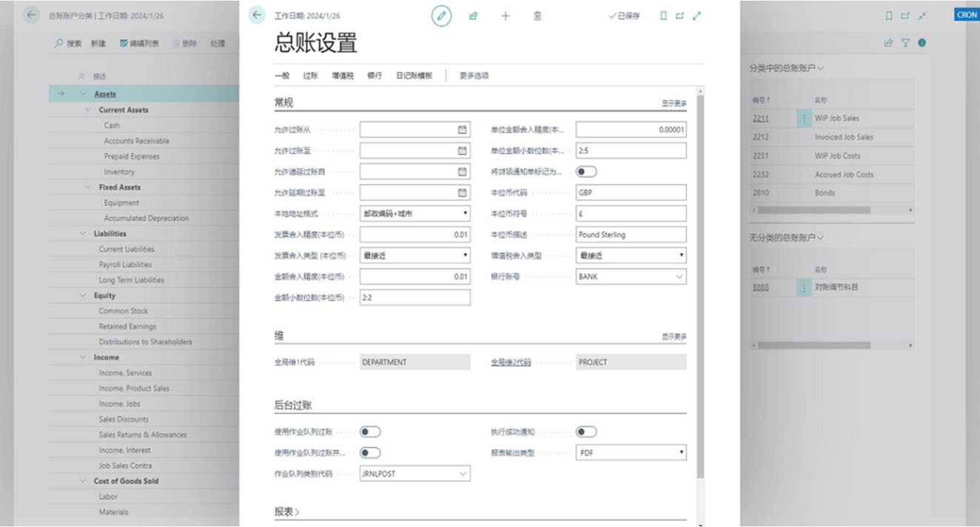Open the 银行账号 BANK dropdown
980x527 pixels.
pos(680,276)
